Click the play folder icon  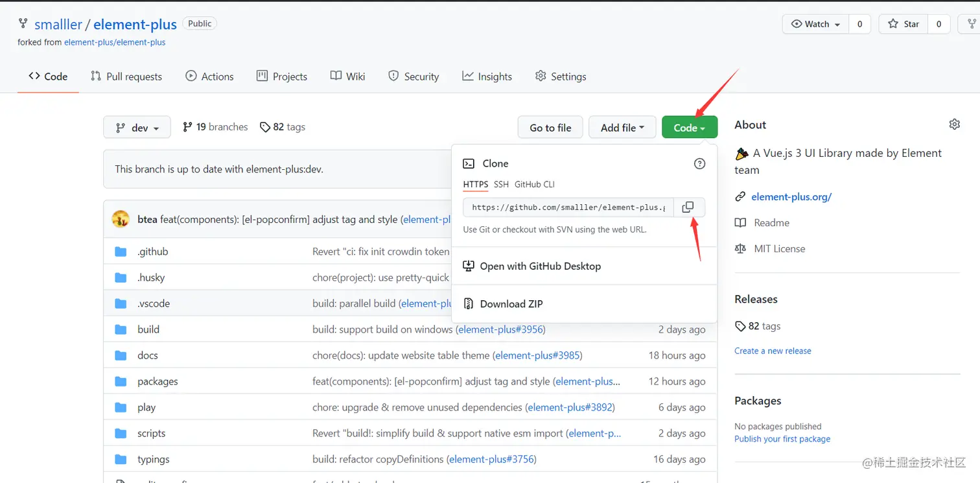pyautogui.click(x=121, y=407)
